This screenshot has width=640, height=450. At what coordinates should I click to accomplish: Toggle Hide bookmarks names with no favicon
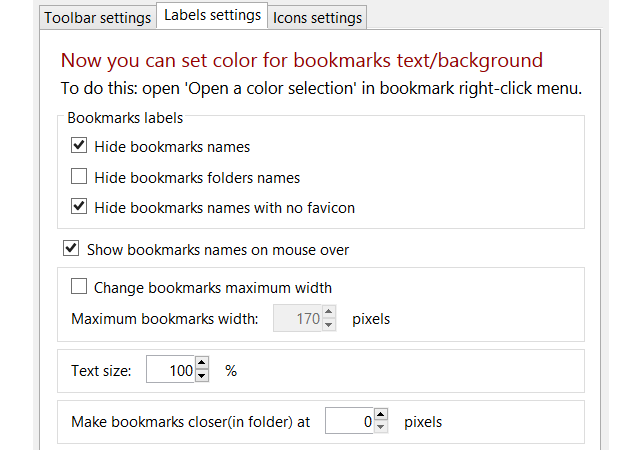[x=80, y=208]
